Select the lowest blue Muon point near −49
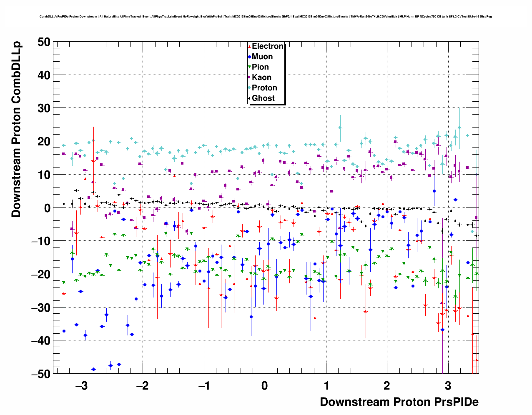This screenshot has width=532, height=415. click(x=93, y=369)
